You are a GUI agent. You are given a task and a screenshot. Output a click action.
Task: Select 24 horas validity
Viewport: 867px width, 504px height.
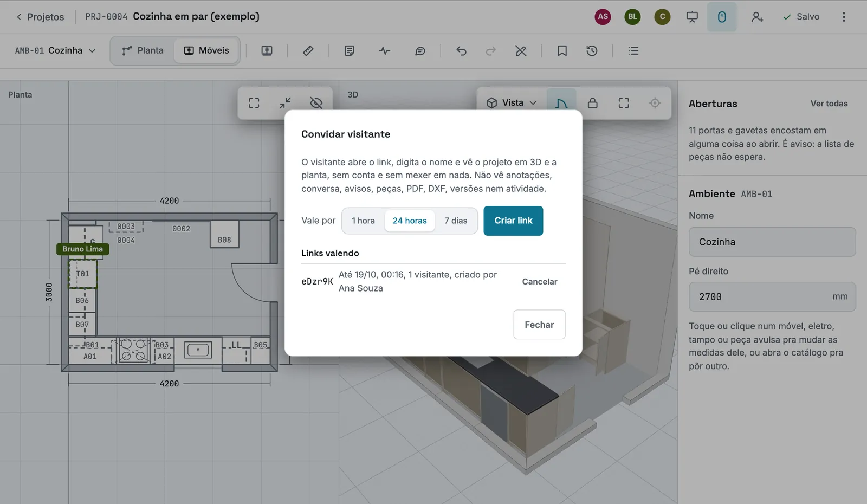[x=410, y=221]
